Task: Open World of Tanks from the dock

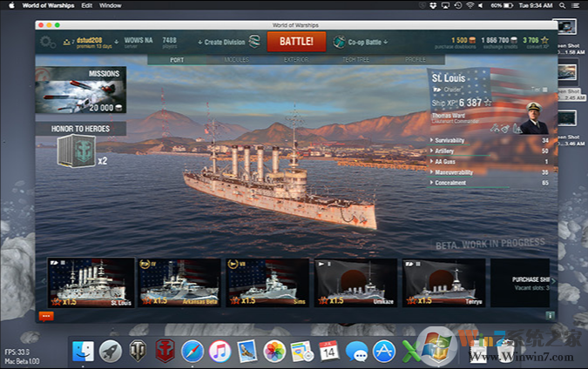Action: point(138,351)
